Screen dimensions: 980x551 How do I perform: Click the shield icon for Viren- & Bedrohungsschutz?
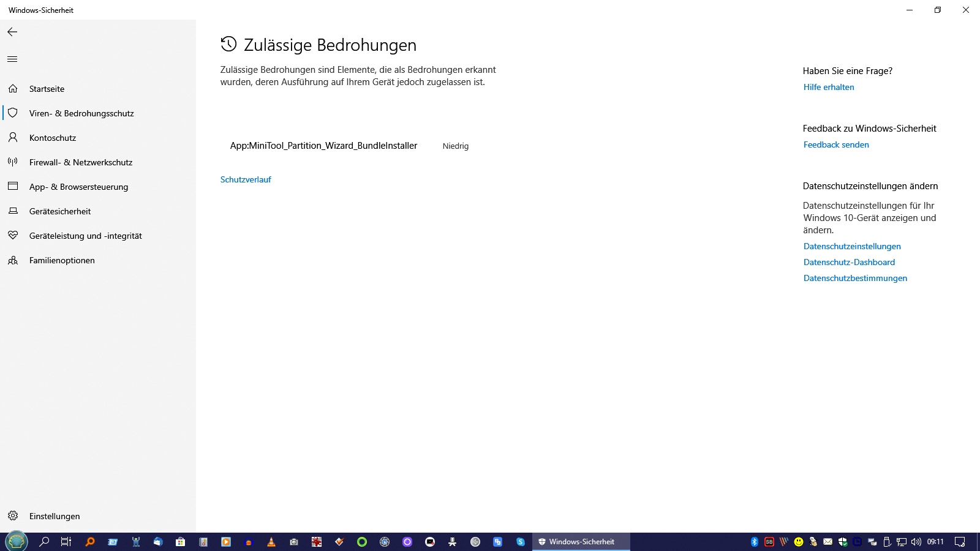click(13, 113)
